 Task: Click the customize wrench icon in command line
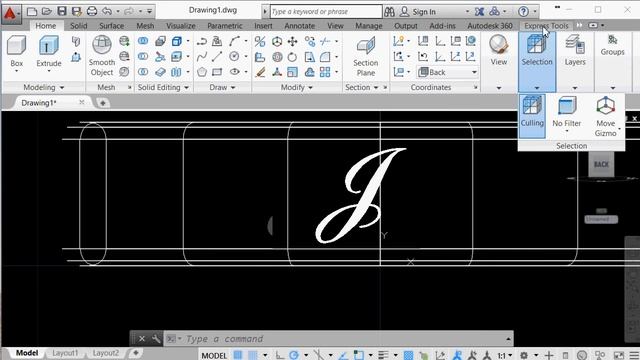tap(156, 339)
